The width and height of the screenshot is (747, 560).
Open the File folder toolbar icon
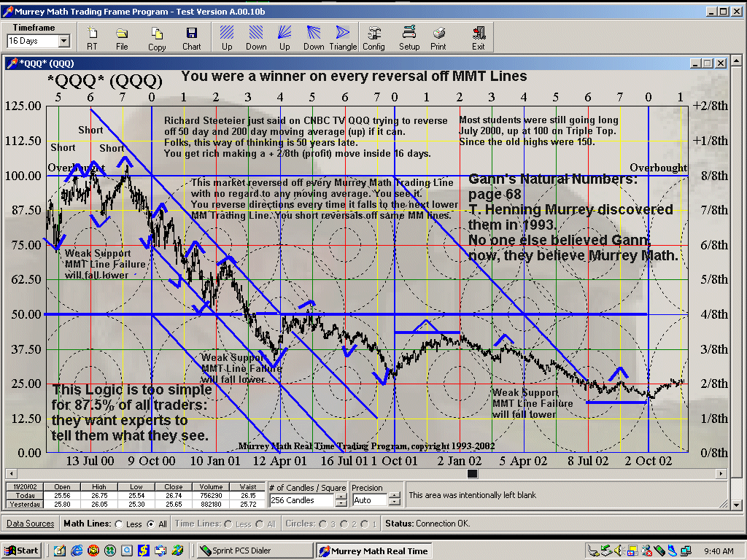tap(122, 37)
